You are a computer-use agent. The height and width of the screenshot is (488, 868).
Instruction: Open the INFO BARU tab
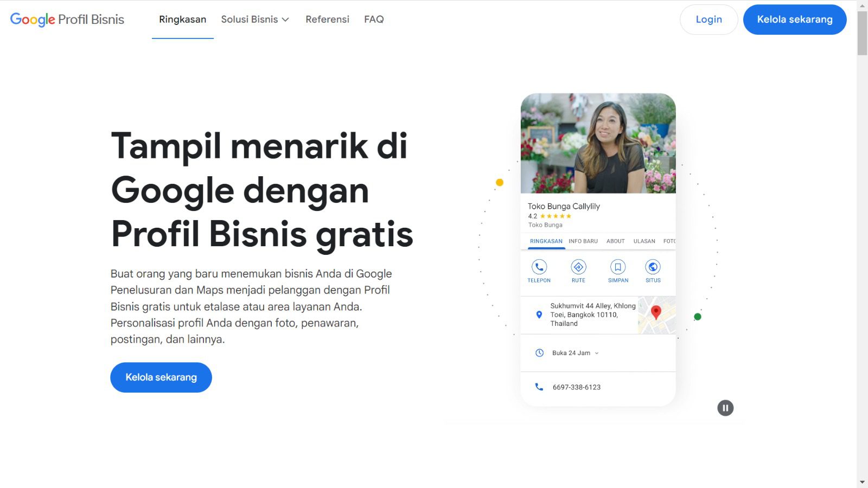(583, 241)
